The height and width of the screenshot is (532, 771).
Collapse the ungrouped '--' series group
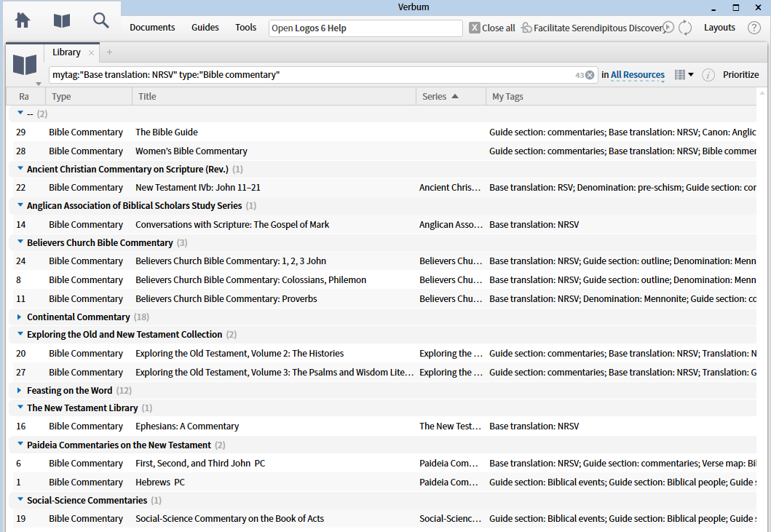(x=20, y=113)
